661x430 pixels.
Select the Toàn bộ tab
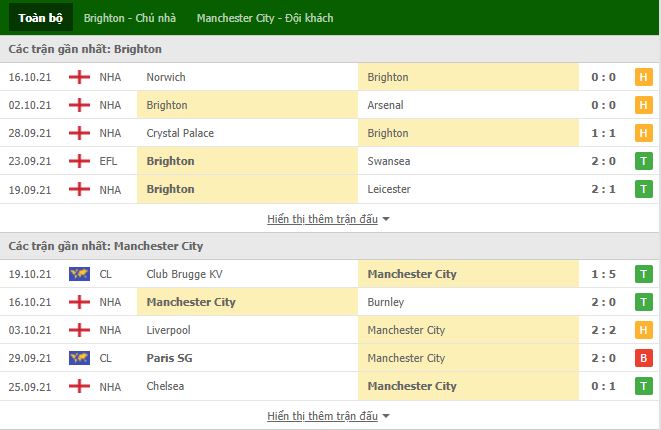(40, 18)
